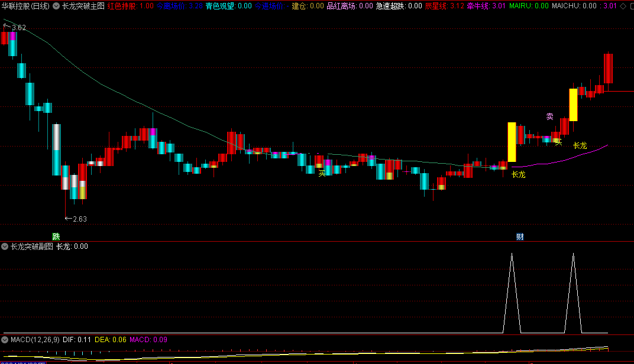The height and width of the screenshot is (364, 634).
Task: Click the first white spike in sub-chart
Action: 512,293
